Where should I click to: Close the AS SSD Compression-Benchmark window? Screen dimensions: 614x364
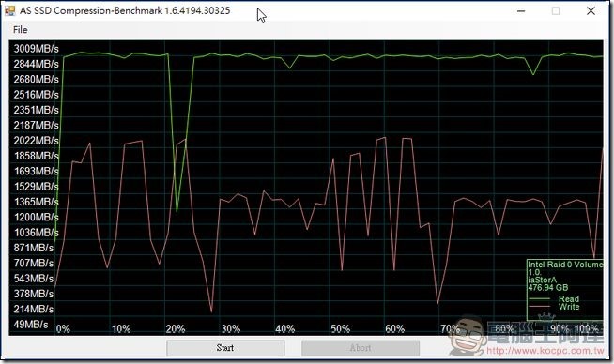click(x=591, y=11)
